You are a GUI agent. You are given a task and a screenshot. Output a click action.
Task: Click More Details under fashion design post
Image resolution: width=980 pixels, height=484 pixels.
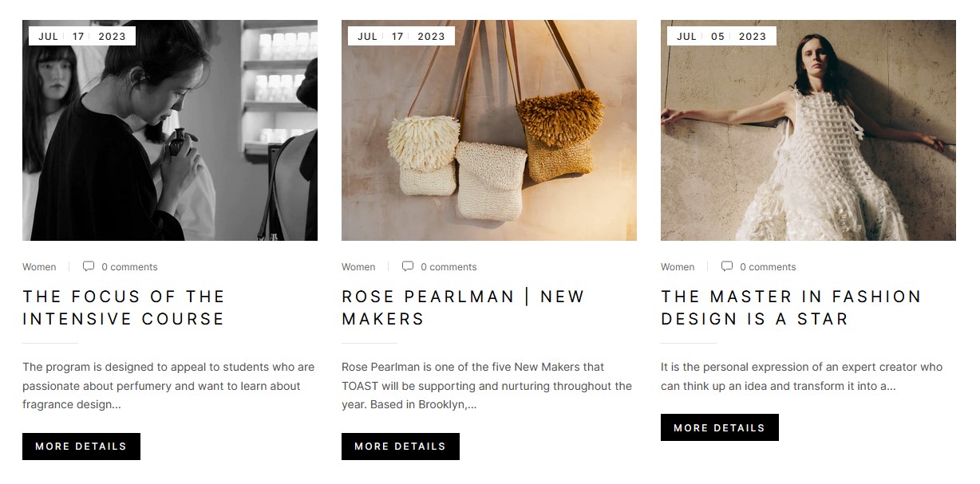(x=720, y=427)
